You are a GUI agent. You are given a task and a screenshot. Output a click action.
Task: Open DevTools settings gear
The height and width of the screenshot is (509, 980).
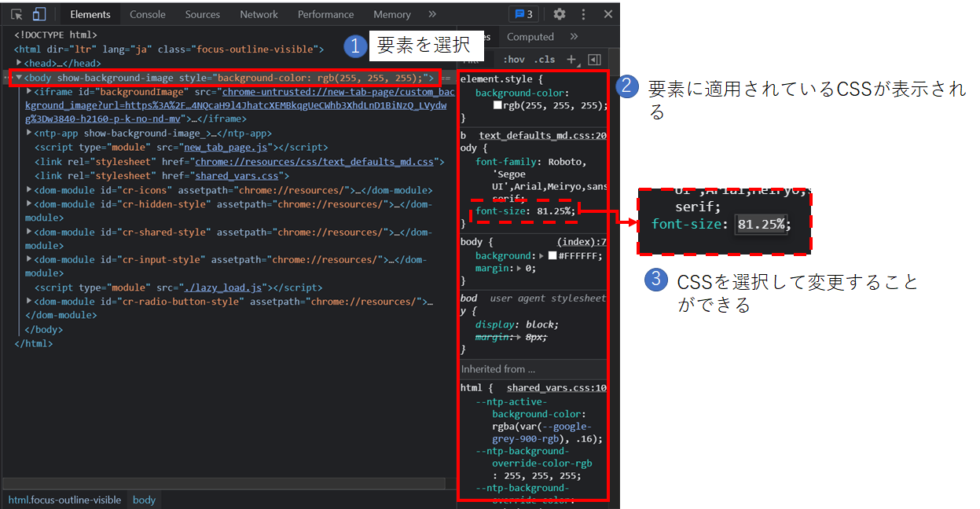click(x=560, y=14)
